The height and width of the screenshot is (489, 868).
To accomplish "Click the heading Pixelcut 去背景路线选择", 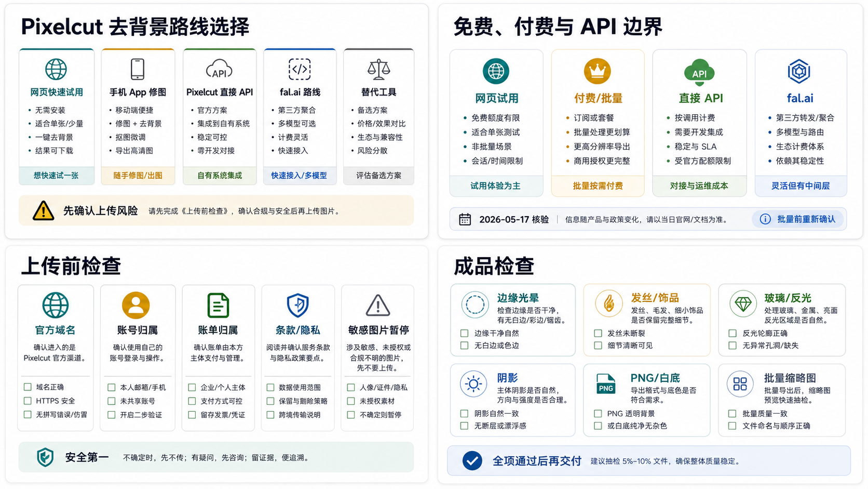I will click(135, 27).
